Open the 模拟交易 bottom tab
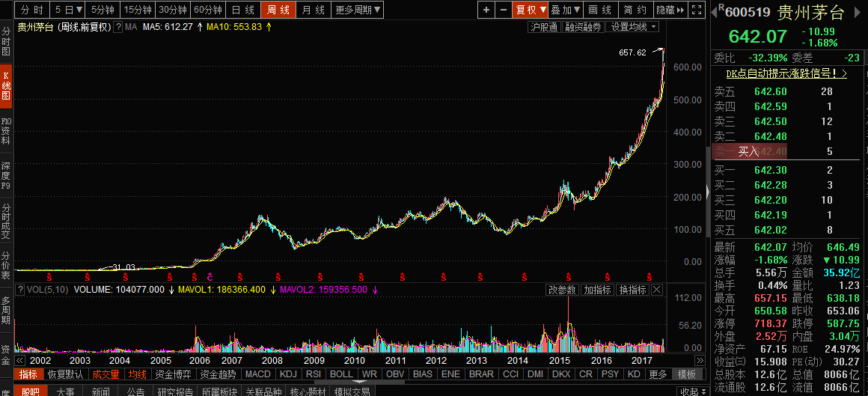Screen dimensions: 868x396 coord(352,392)
